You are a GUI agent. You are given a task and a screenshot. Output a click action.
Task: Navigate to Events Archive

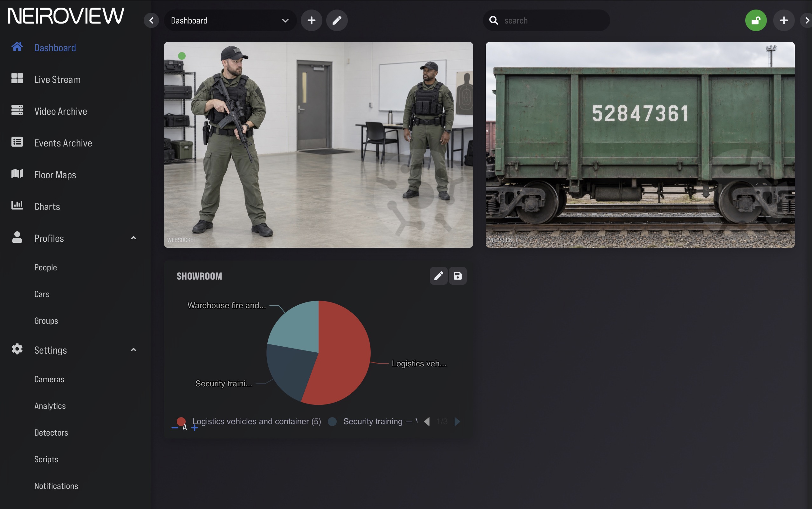pos(63,143)
